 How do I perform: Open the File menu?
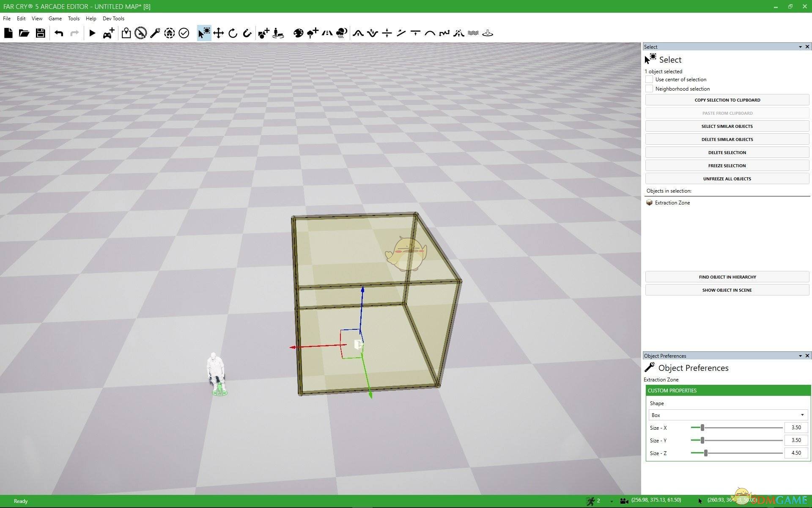click(7, 19)
